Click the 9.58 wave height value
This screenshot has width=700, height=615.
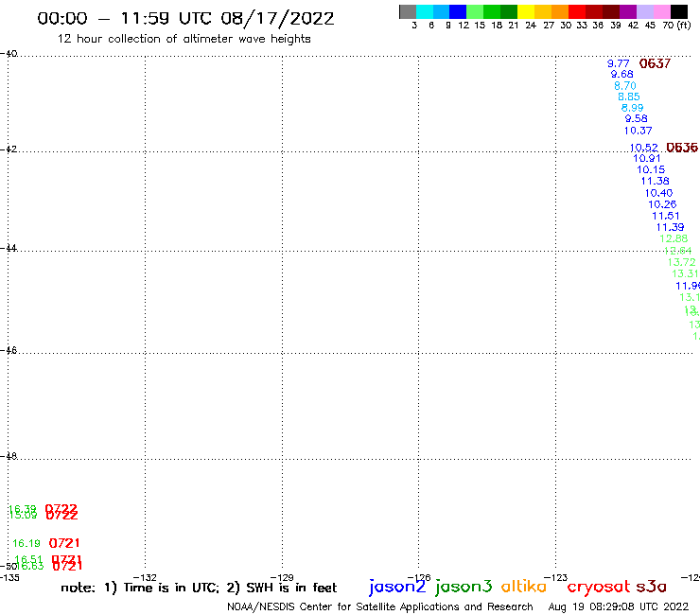(x=637, y=119)
